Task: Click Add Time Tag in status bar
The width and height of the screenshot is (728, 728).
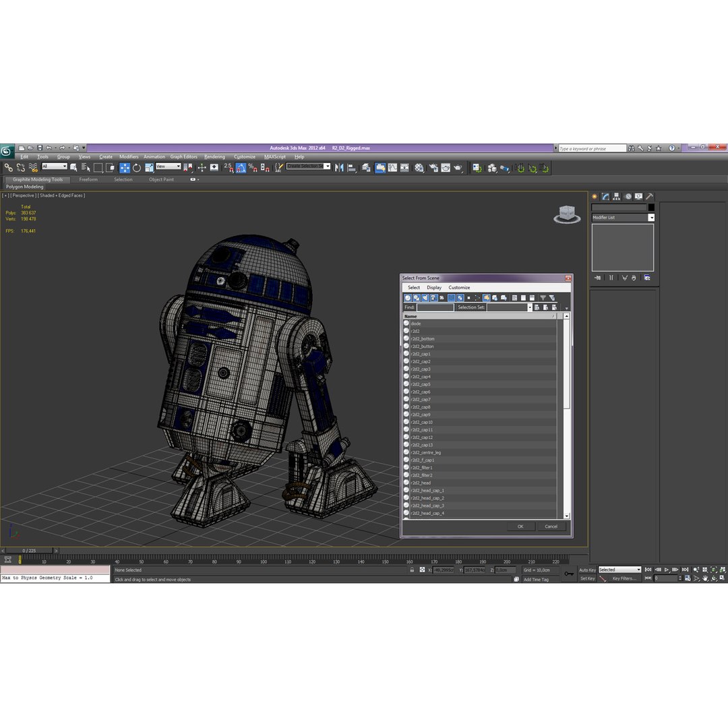Action: 536,580
